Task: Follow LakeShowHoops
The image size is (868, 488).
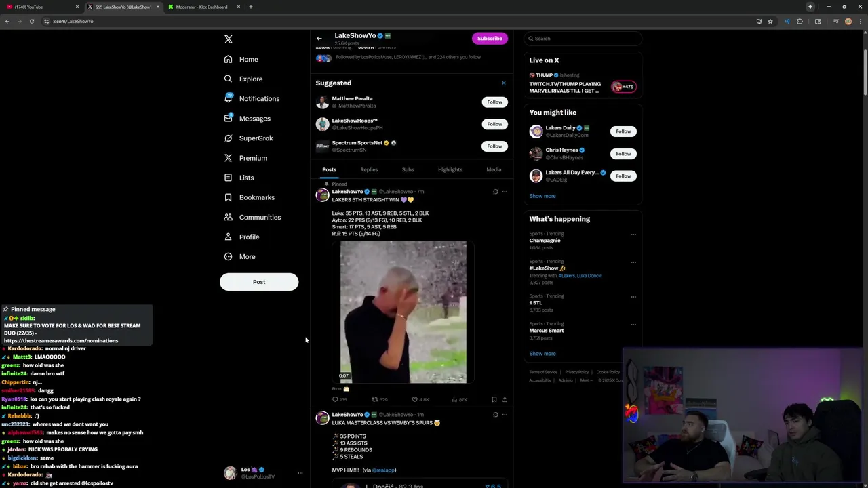Action: 494,124
